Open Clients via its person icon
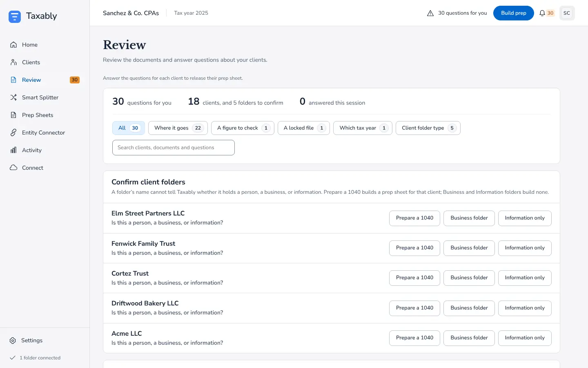 (x=13, y=62)
